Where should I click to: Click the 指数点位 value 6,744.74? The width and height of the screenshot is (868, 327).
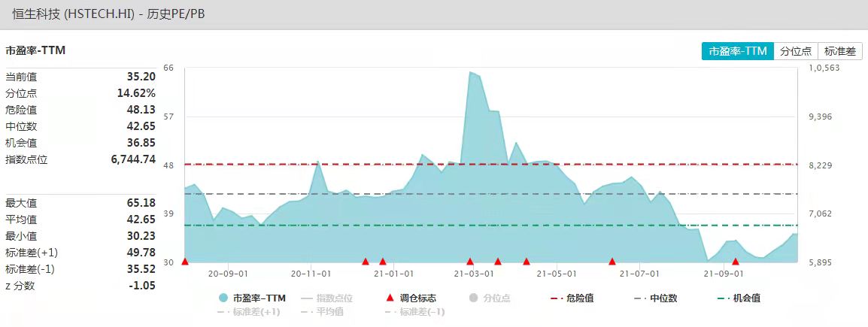point(133,160)
